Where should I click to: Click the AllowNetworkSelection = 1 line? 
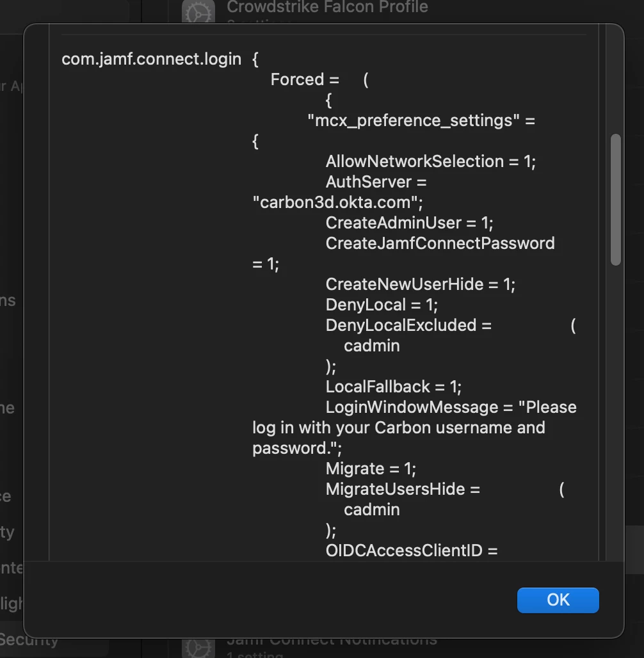click(x=431, y=161)
